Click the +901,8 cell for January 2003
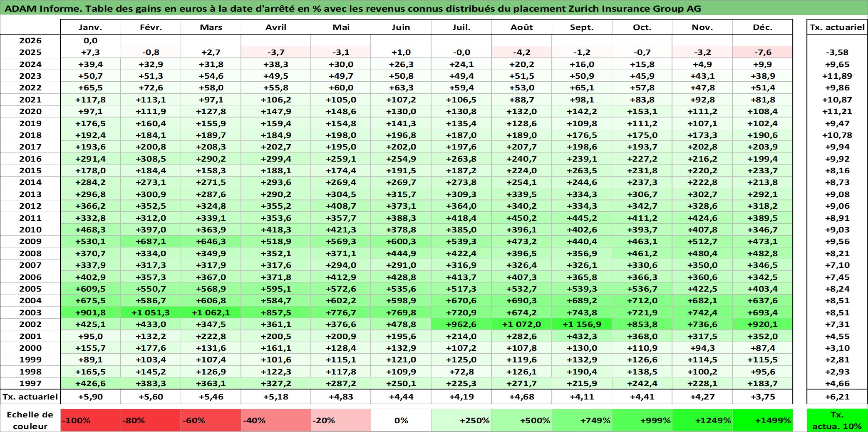868x432 pixels. 91,312
